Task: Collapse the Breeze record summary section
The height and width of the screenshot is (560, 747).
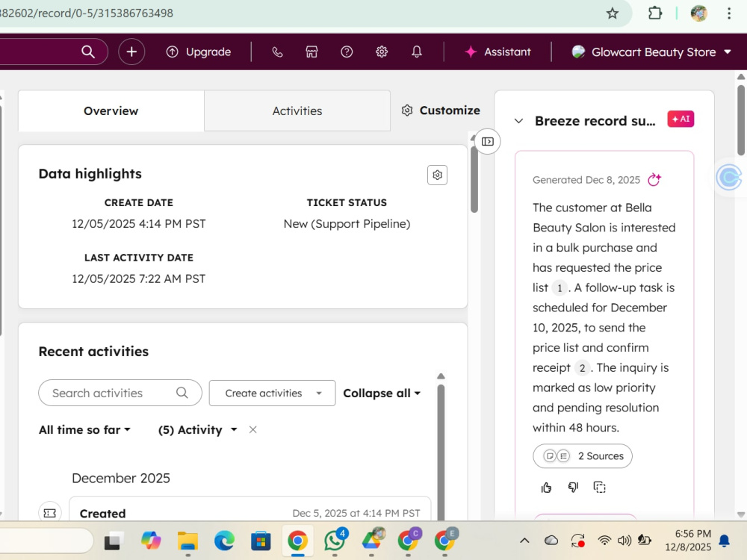Action: click(x=519, y=121)
